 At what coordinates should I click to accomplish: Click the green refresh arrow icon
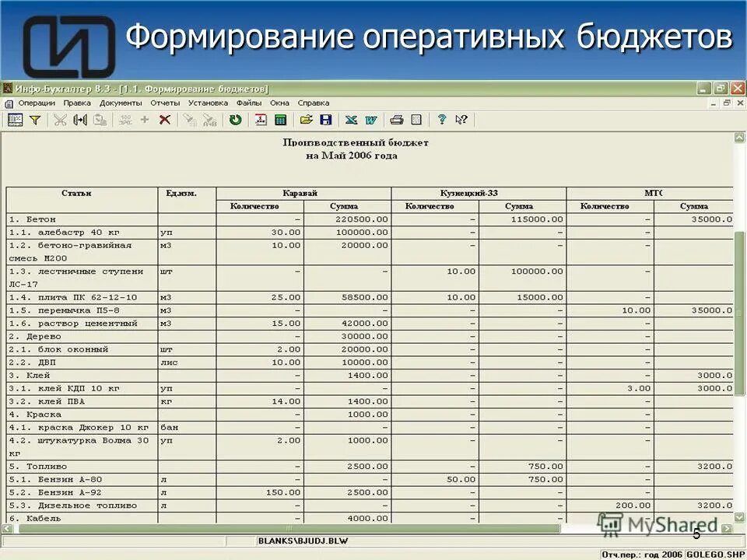pyautogui.click(x=234, y=119)
